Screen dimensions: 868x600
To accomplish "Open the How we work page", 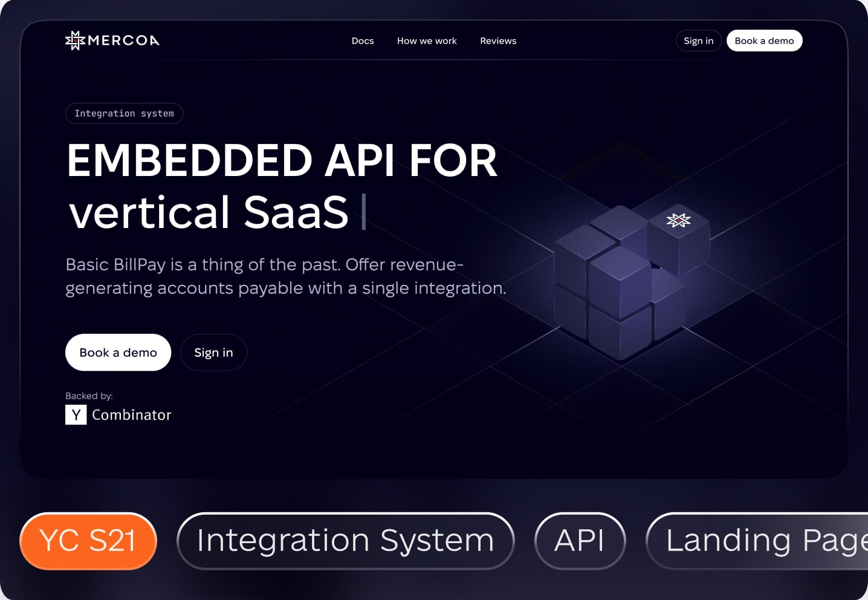I will (x=427, y=41).
